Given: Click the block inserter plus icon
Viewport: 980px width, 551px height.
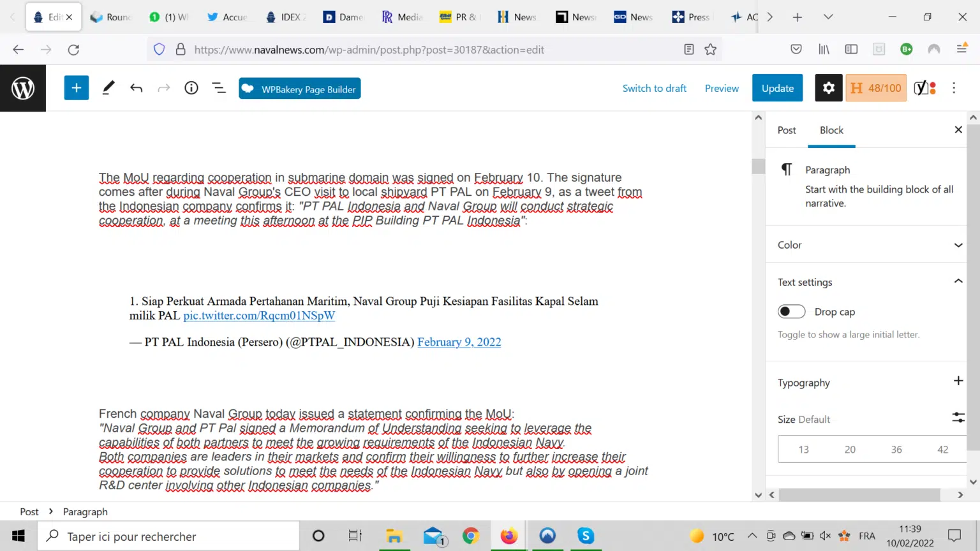Looking at the screenshot, I should point(76,88).
